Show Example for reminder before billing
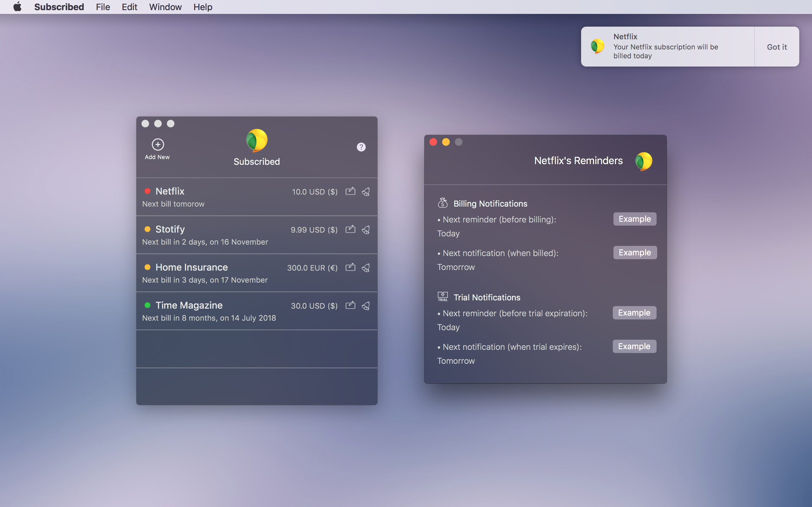This screenshot has height=507, width=812. tap(634, 219)
